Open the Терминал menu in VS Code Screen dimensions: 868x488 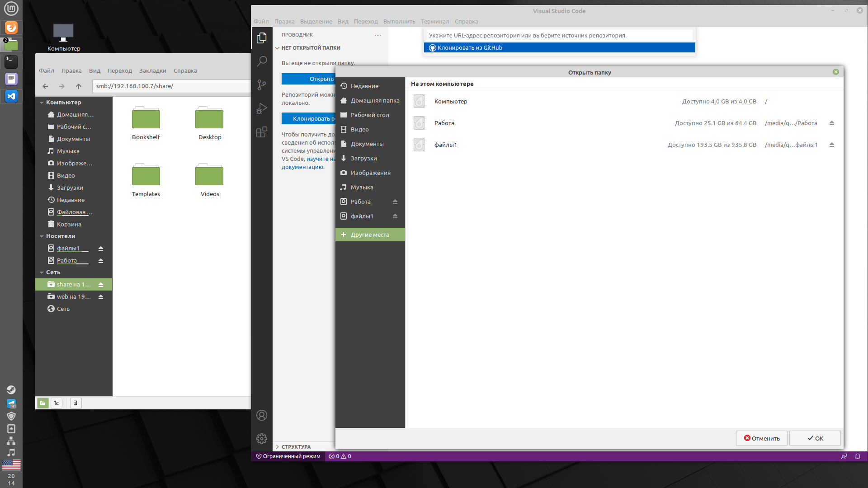click(435, 21)
